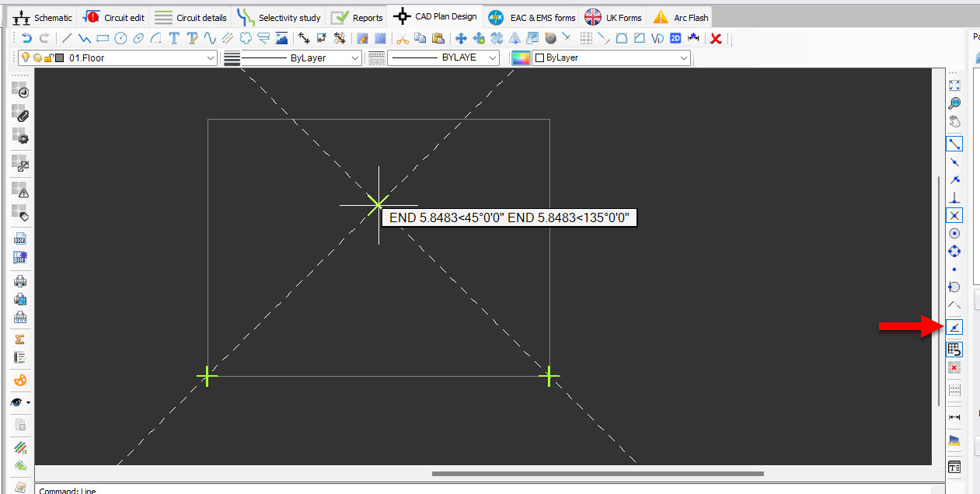Select the CAD Plan Design tab

[x=436, y=16]
